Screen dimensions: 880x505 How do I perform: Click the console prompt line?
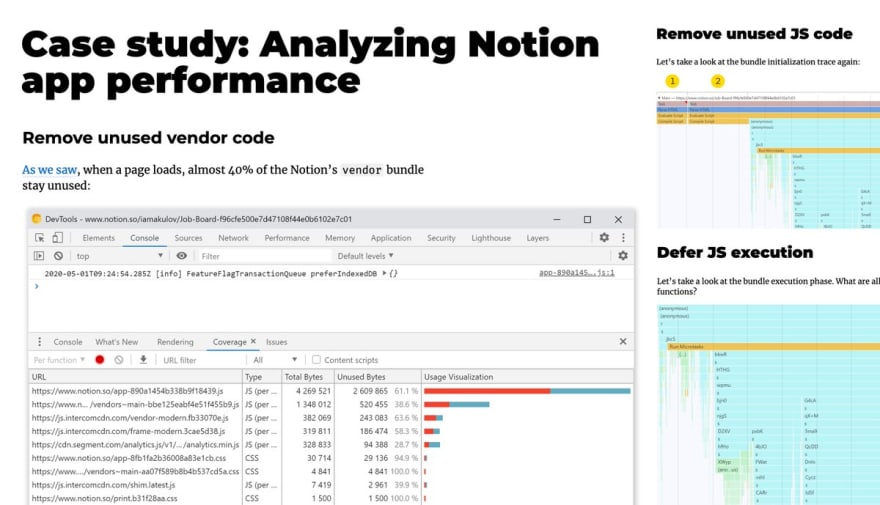pos(331,286)
